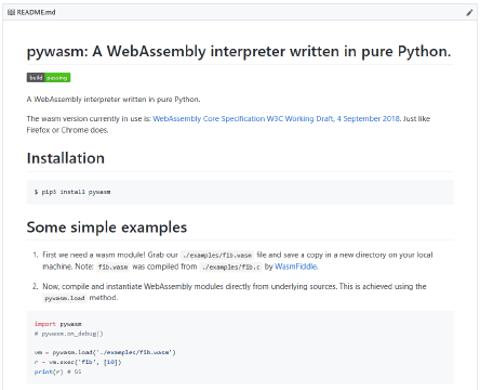The height and width of the screenshot is (390, 480).
Task: Click the pencil edit icon for README
Action: pos(469,13)
